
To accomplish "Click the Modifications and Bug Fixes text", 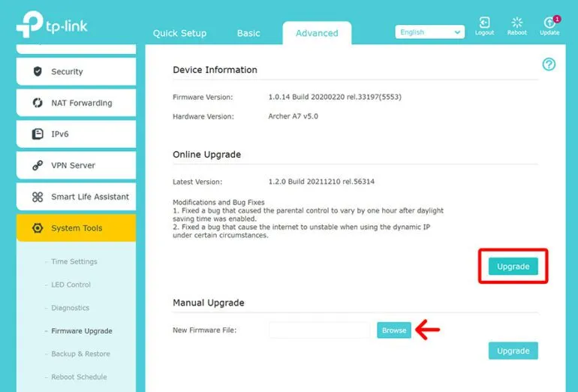I will [218, 202].
